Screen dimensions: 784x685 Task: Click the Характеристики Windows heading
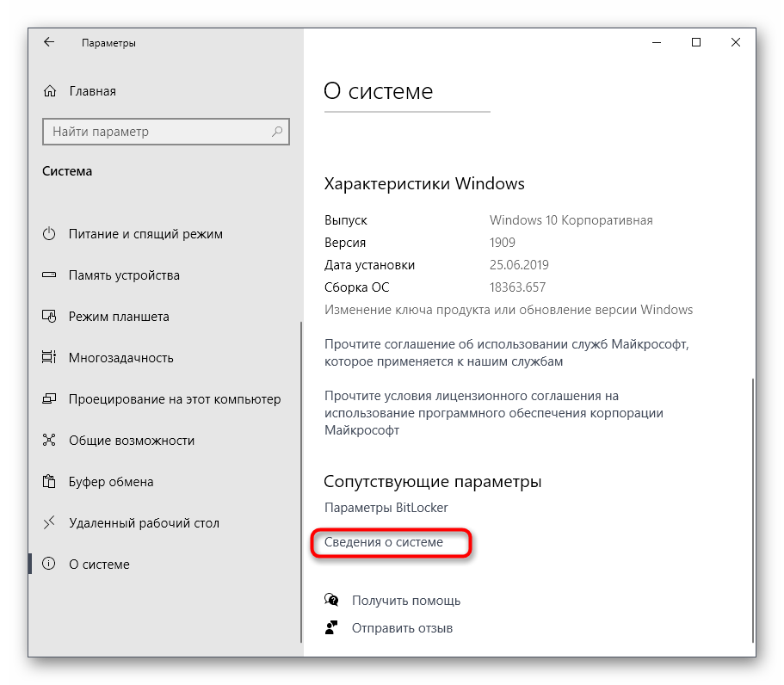point(424,184)
